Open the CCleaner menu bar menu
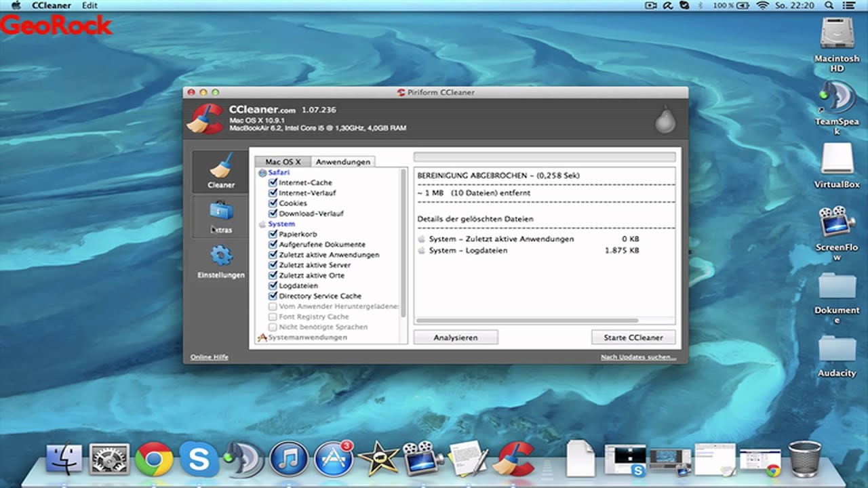 pyautogui.click(x=52, y=5)
